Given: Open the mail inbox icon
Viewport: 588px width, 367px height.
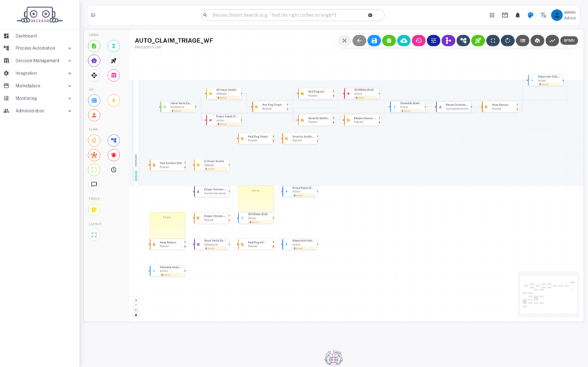Looking at the screenshot, I should pos(505,15).
